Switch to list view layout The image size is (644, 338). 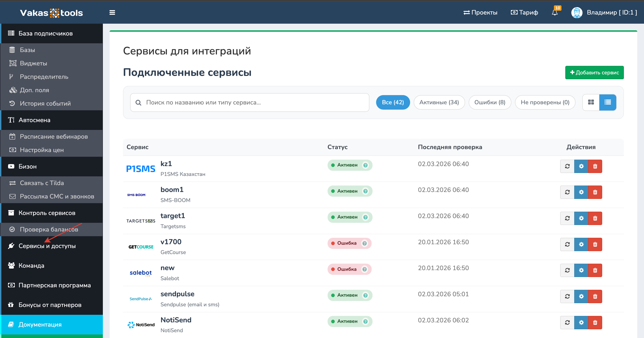[608, 102]
